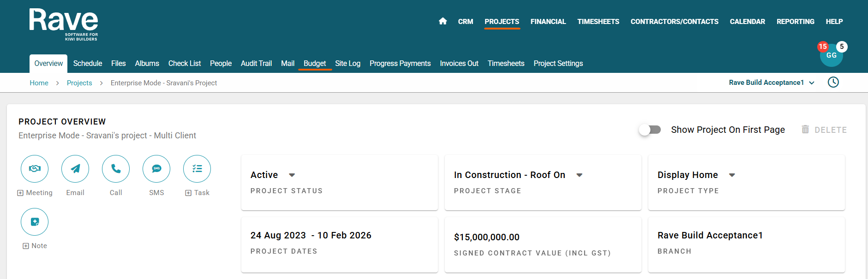Open the clock history icon

tap(833, 83)
